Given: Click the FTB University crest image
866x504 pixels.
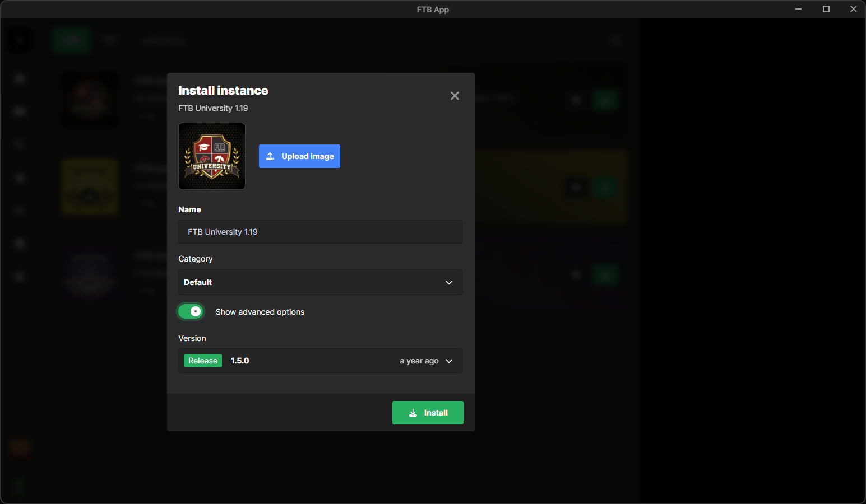Looking at the screenshot, I should point(212,156).
